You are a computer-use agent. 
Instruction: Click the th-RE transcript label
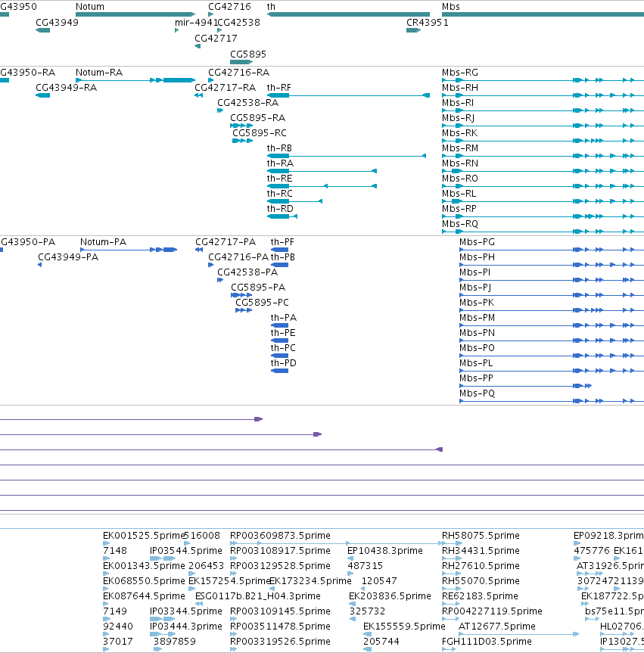279,179
